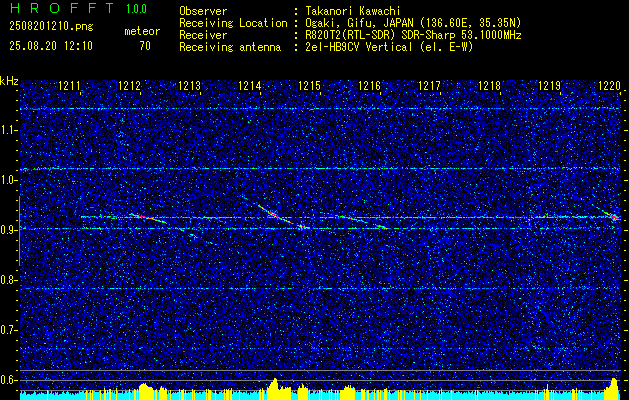Click time marker 1219

pyautogui.click(x=549, y=85)
